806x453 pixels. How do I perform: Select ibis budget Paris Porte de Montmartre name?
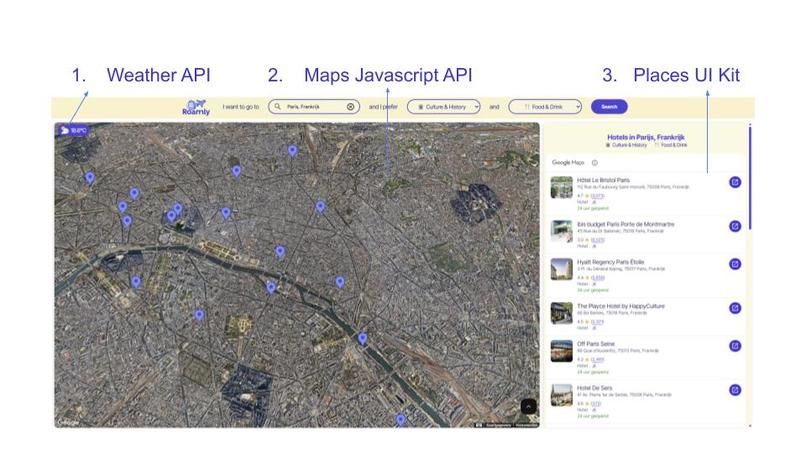(626, 224)
